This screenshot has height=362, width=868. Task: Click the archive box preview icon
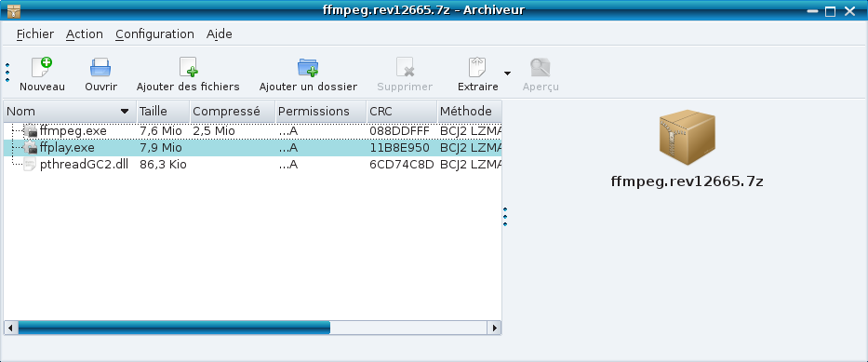(687, 138)
